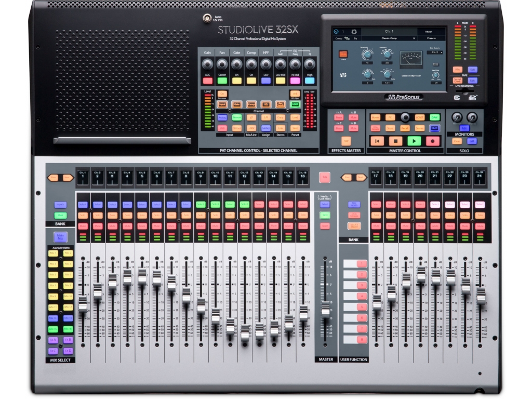The height and width of the screenshot is (399, 532).
Task: Hit the Stop transport button
Action: tap(395, 141)
